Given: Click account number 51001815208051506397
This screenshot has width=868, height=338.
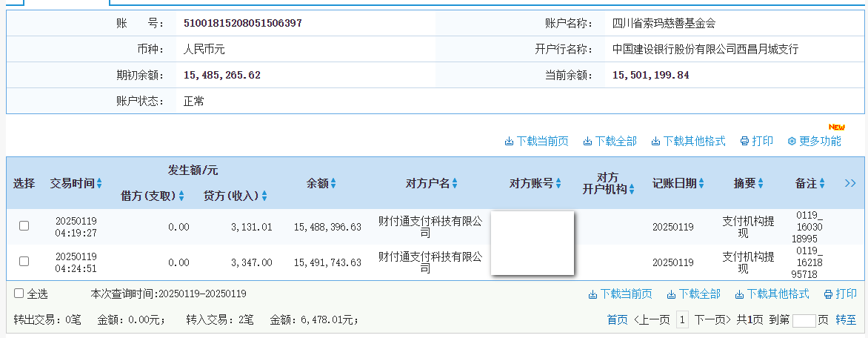Looking at the screenshot, I should [x=242, y=23].
